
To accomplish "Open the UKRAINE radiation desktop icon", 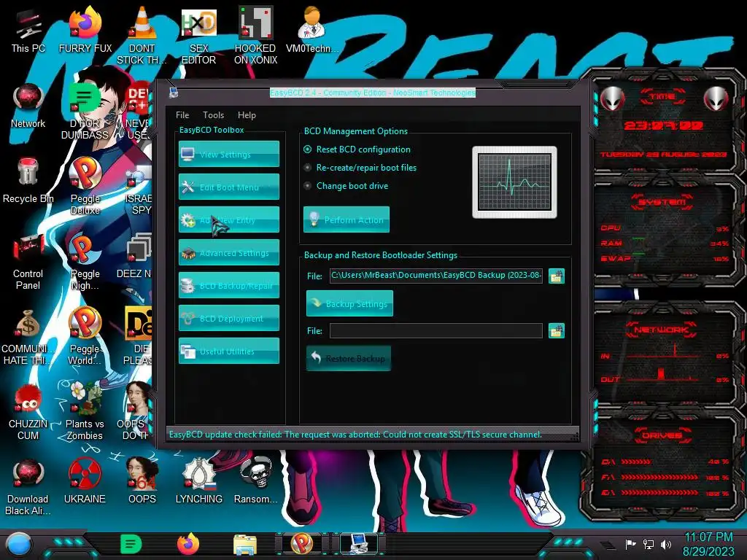I will click(85, 482).
